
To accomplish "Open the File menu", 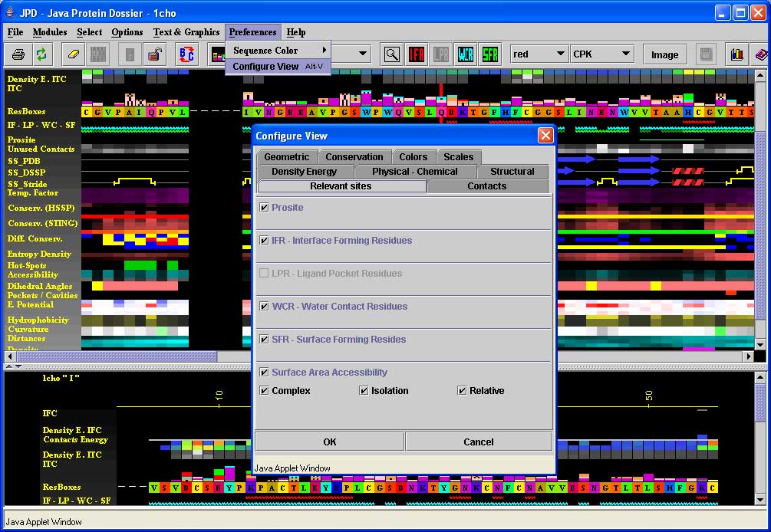I will click(15, 32).
